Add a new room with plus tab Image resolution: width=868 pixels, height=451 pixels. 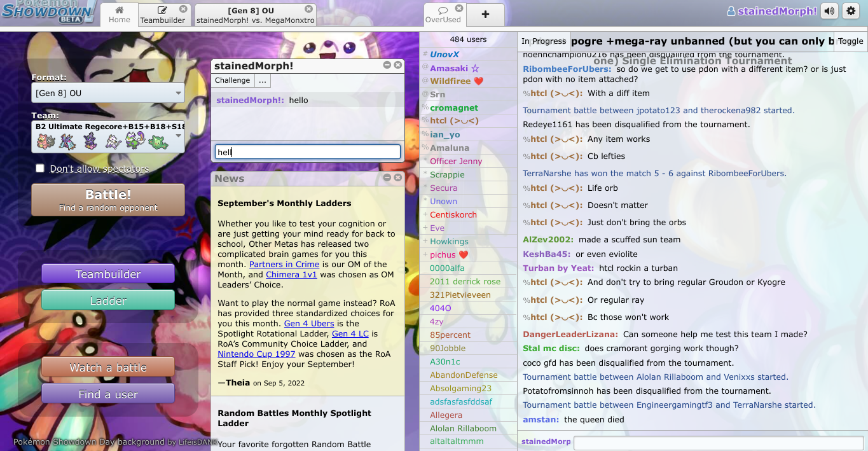(485, 15)
